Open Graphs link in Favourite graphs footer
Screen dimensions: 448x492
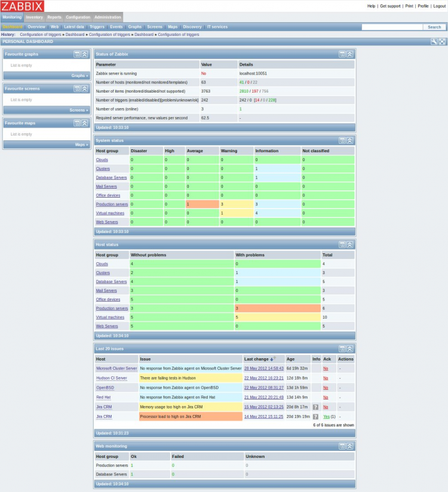[x=79, y=76]
